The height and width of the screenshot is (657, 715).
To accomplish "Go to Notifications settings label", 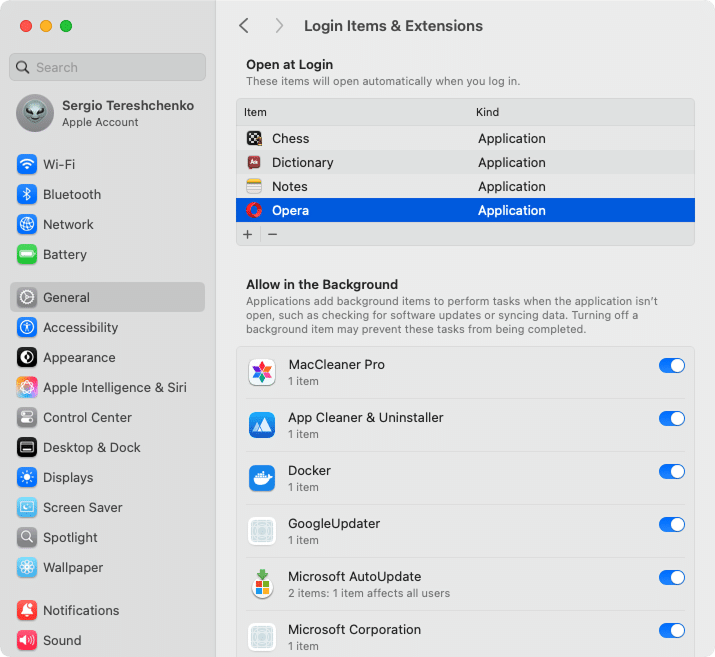I will tap(81, 610).
